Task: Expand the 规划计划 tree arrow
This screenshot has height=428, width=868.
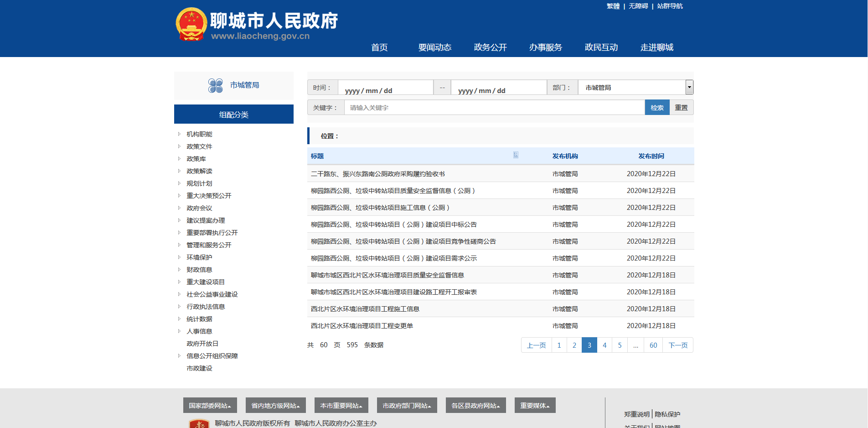Action: click(179, 183)
